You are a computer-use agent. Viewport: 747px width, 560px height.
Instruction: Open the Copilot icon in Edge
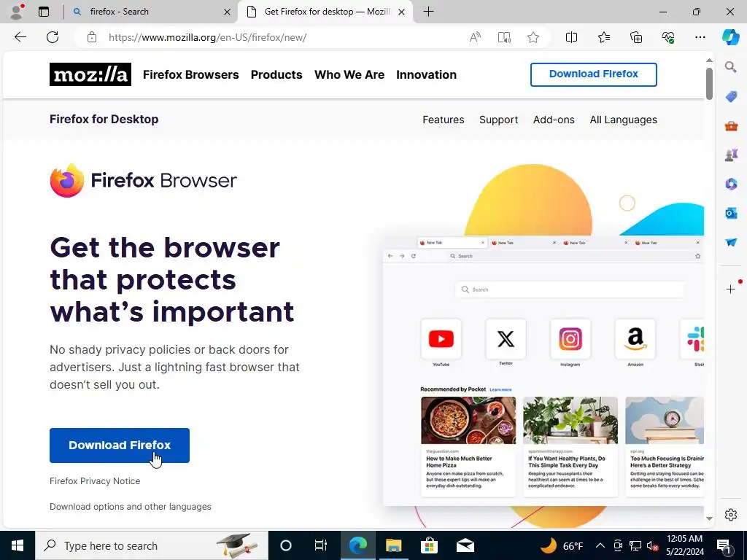(730, 37)
